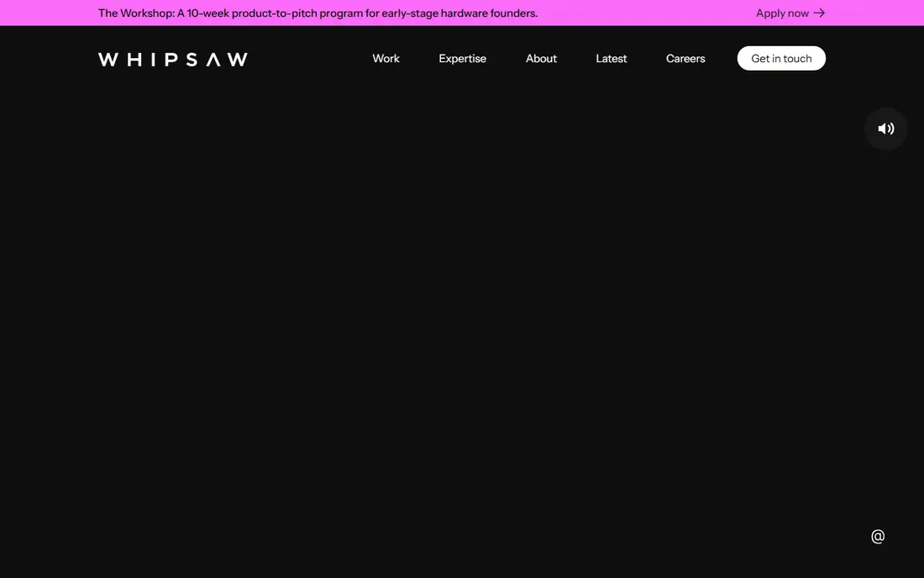Go to Whipsaw logo homepage
This screenshot has width=924, height=578.
[173, 59]
